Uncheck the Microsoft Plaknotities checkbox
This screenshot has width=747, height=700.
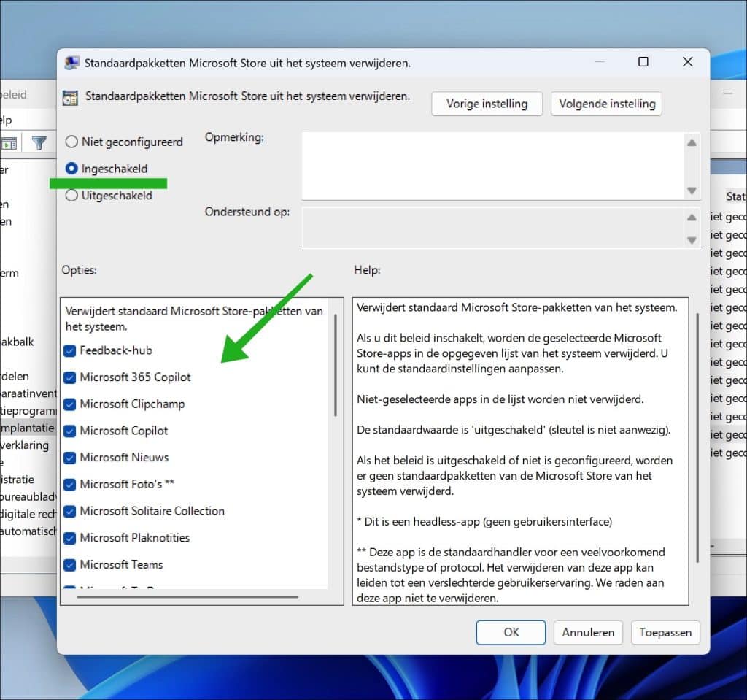[x=69, y=538]
